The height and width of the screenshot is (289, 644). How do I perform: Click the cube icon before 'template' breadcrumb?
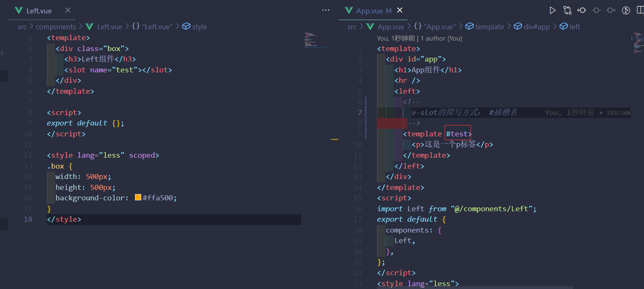(469, 26)
